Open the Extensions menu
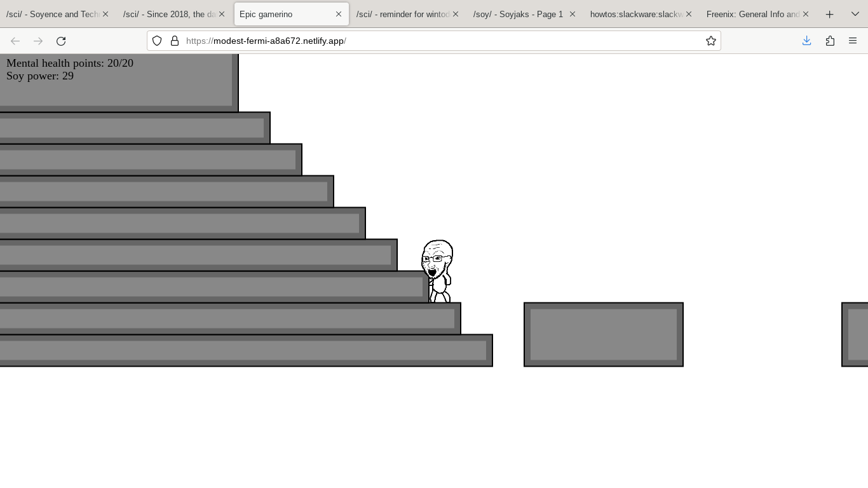Viewport: 868px width, 488px height. [830, 41]
